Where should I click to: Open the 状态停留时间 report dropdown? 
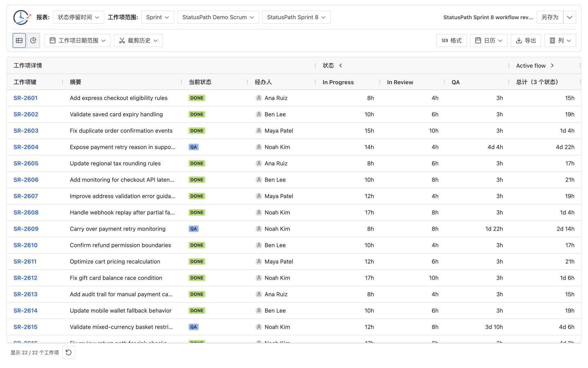[78, 17]
